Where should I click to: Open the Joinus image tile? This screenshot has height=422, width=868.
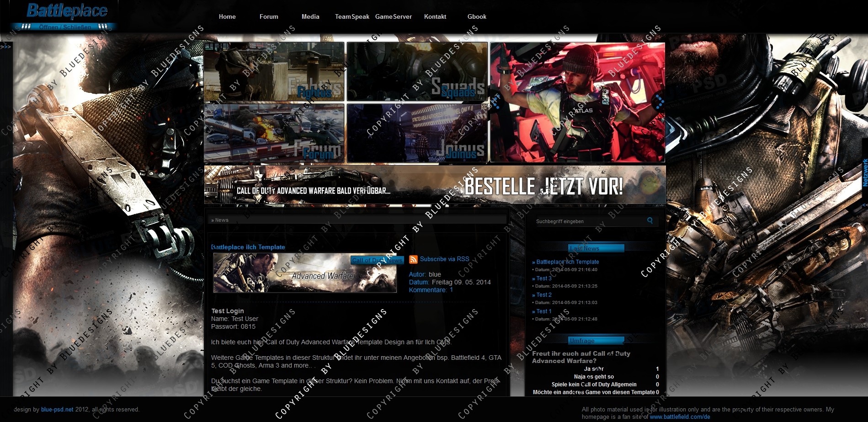pyautogui.click(x=417, y=133)
